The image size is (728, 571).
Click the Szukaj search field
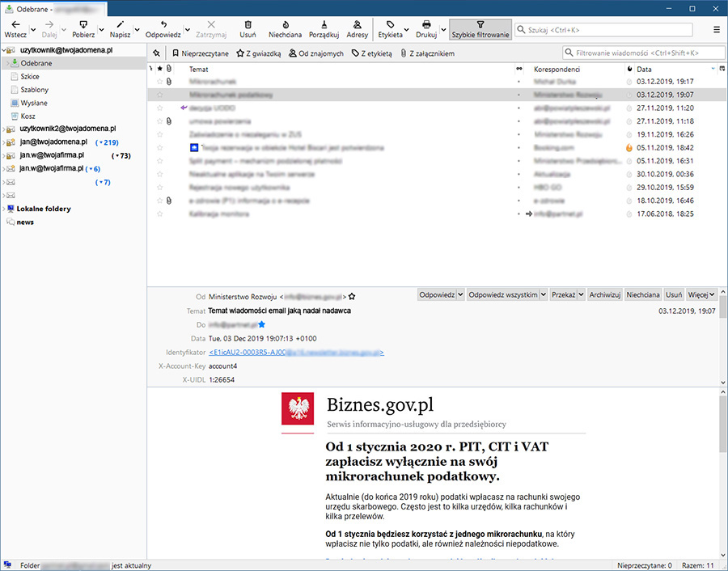[607, 30]
